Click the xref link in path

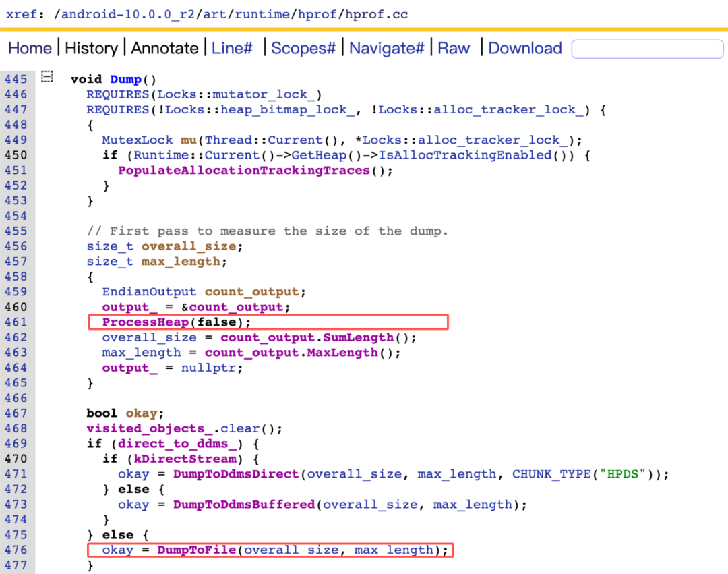[22, 14]
